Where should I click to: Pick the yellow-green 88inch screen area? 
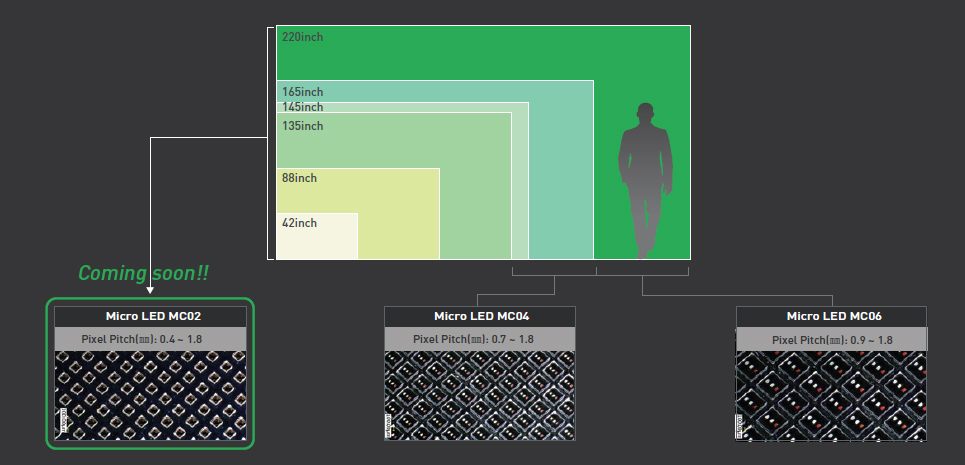click(398, 215)
